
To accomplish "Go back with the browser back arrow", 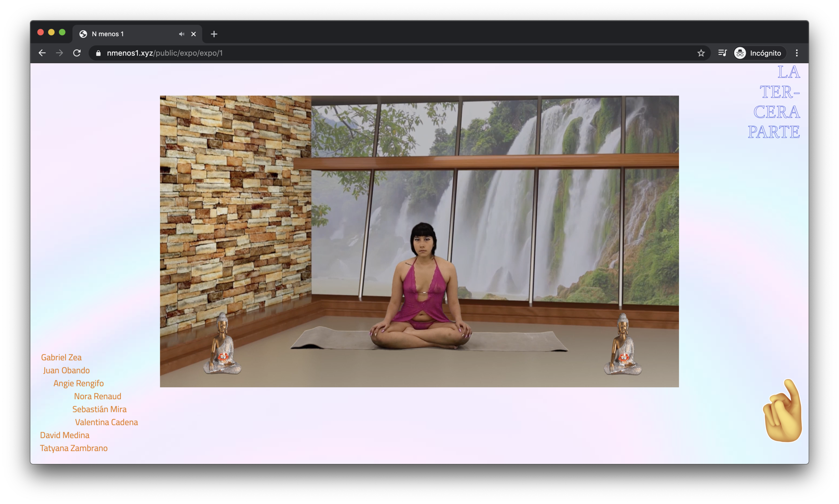I will [x=42, y=53].
